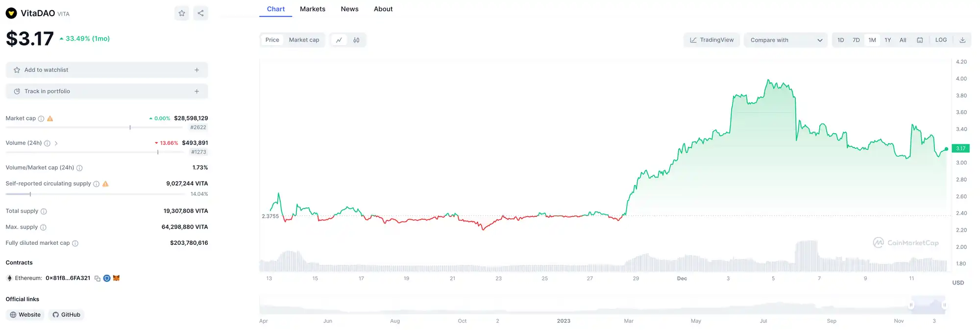This screenshot has height=330, width=980.
Task: Copy the Ethereum contract address
Action: tap(98, 279)
